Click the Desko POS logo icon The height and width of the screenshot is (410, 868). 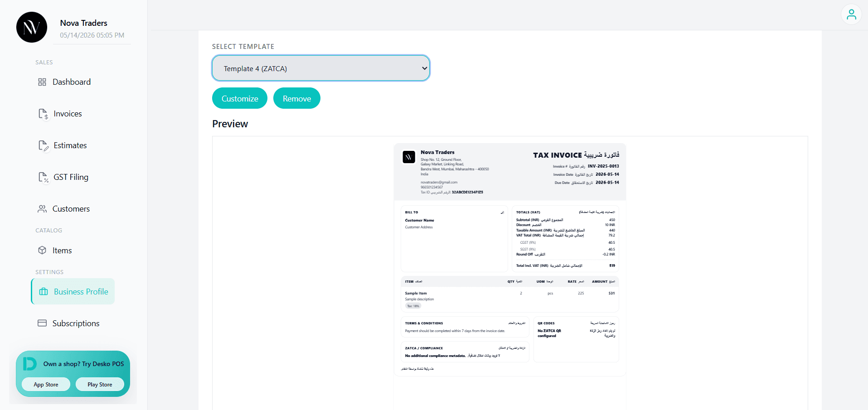coord(29,363)
